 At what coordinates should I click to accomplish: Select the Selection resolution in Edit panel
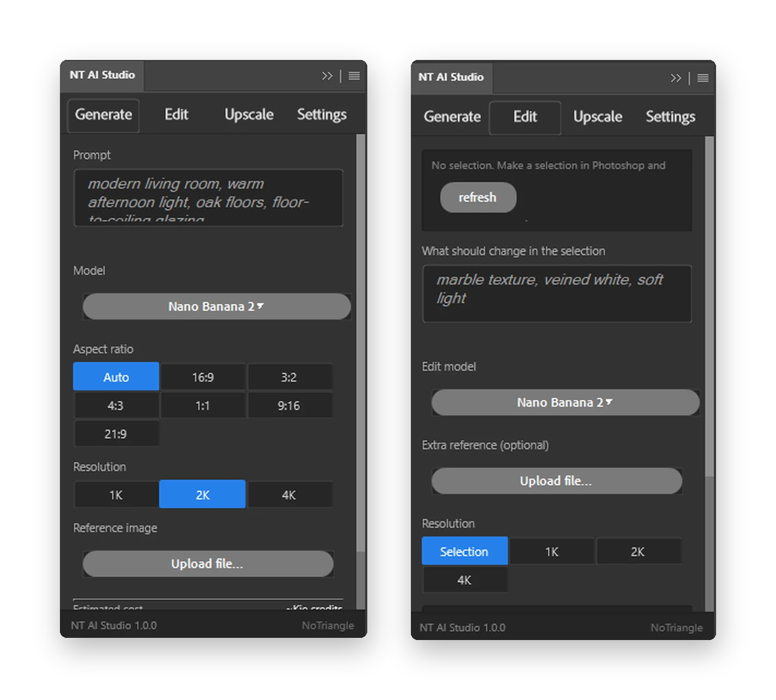click(465, 551)
